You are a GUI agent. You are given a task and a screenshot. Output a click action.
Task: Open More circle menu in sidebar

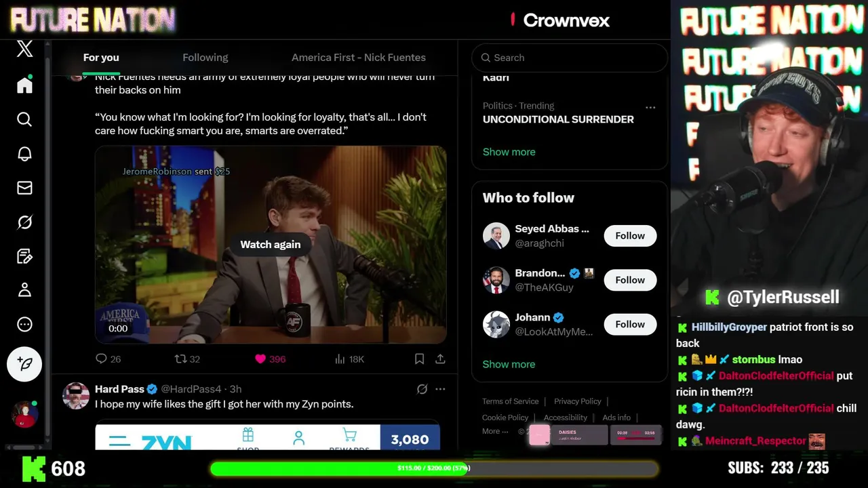point(24,325)
